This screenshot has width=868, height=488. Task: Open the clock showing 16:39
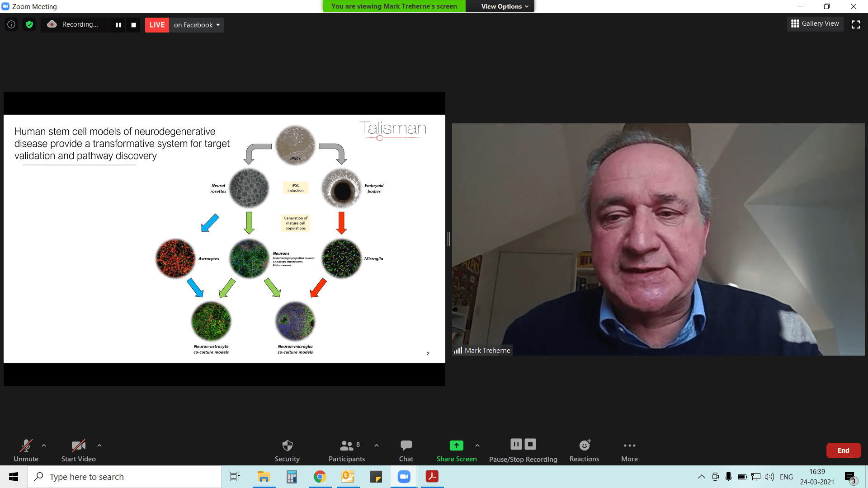pos(817,477)
